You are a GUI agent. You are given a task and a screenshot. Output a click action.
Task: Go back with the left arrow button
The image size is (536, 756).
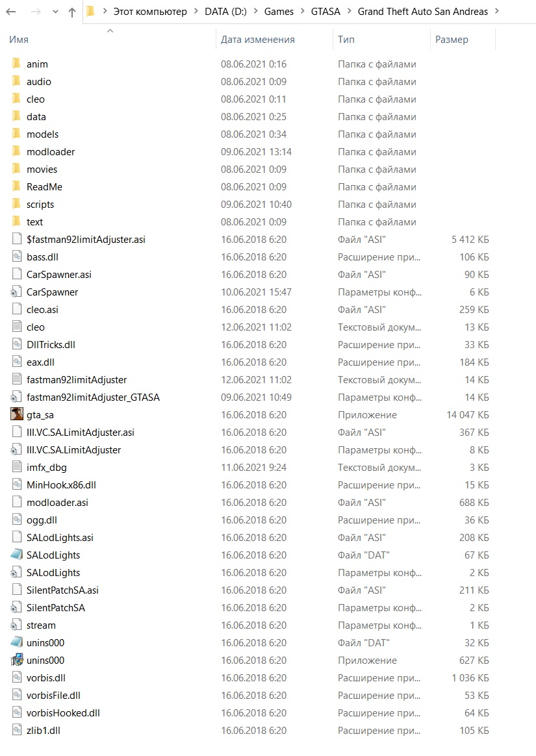(10, 12)
